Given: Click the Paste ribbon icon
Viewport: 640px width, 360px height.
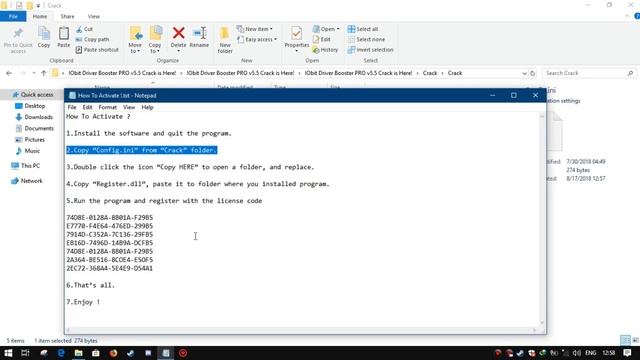Looking at the screenshot, I should (x=63, y=37).
